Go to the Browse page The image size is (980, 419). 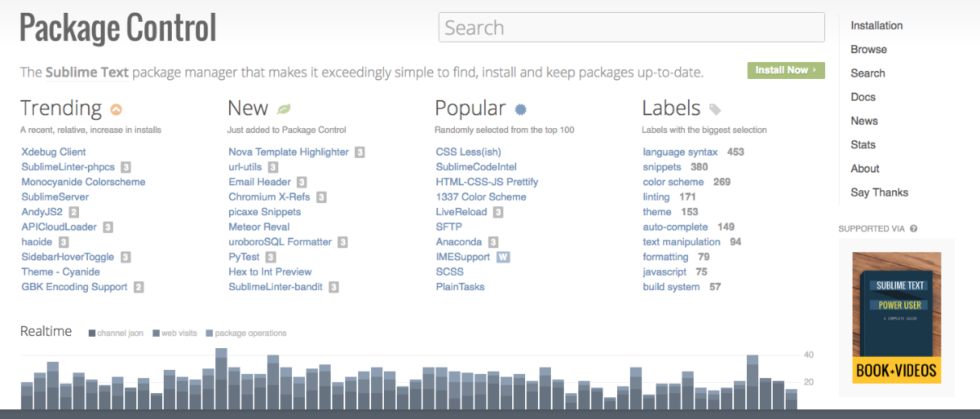868,49
